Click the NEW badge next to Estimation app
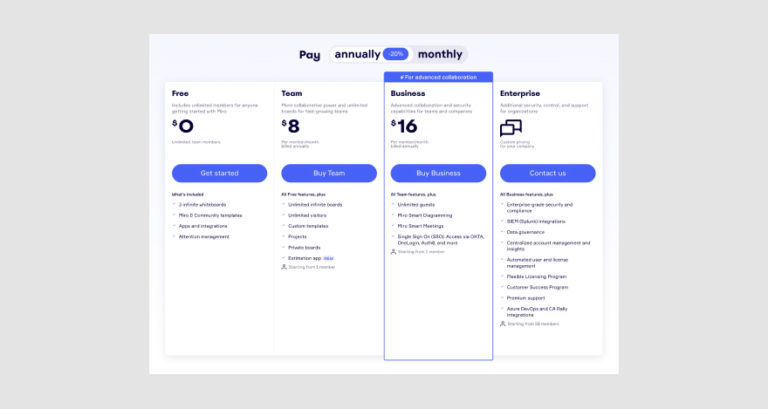This screenshot has width=768, height=409. (x=327, y=258)
